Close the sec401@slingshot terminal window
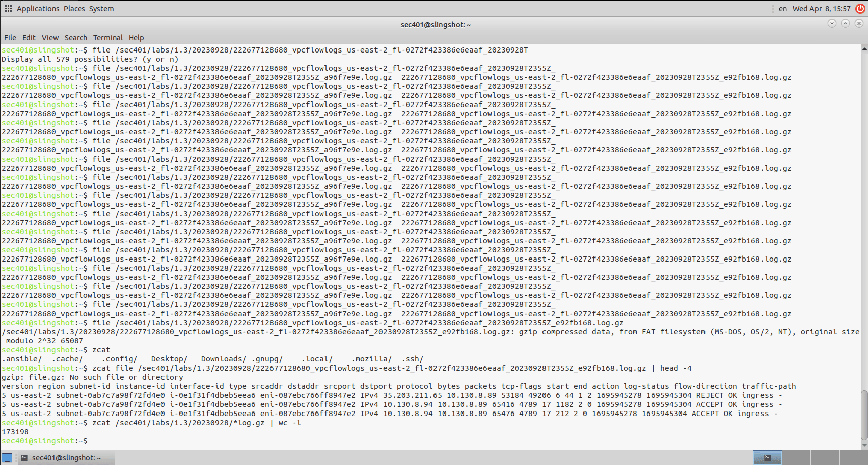Screen dimensions: 868x465 859,24
